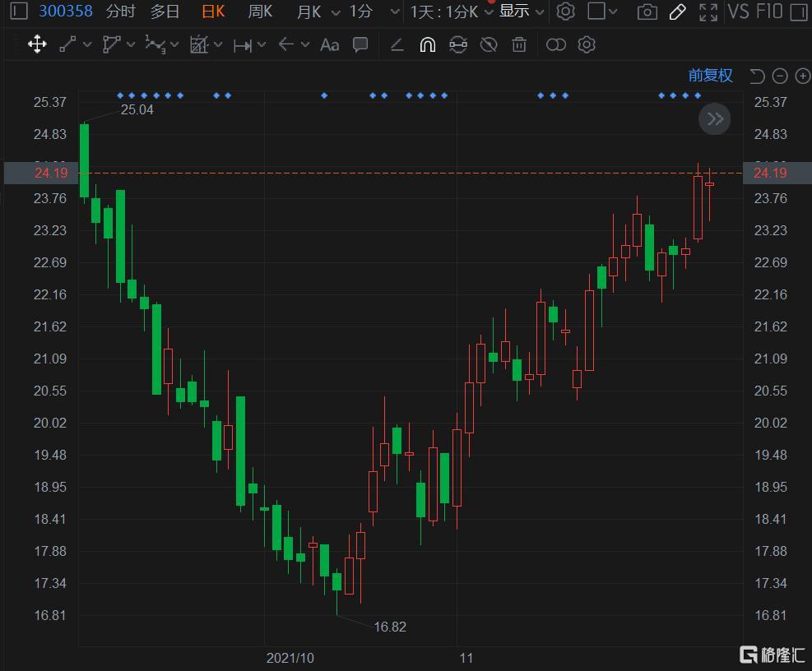Image resolution: width=812 pixels, height=671 pixels.
Task: Open drawing toolbar settings gear
Action: click(587, 45)
